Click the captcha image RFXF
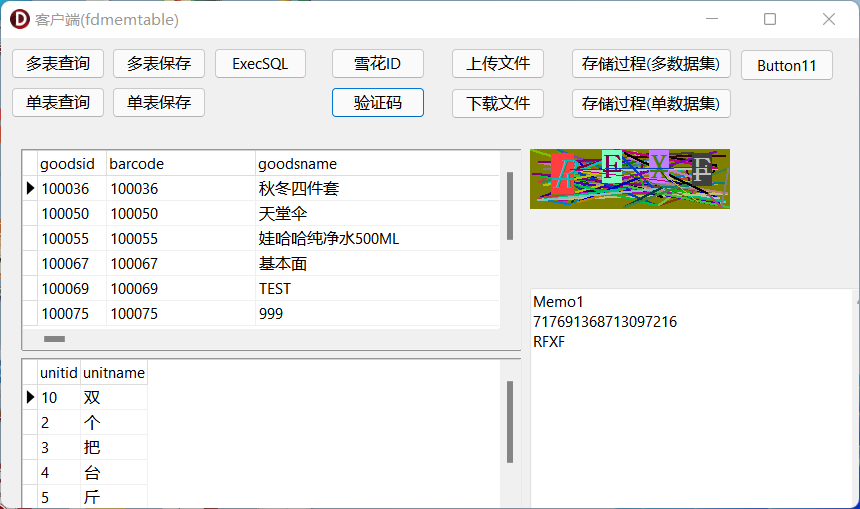This screenshot has width=860, height=509. pyautogui.click(x=630, y=179)
